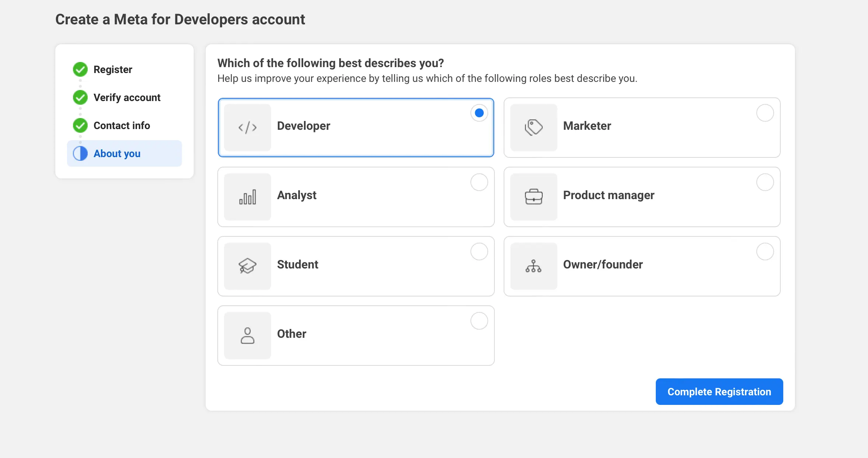Image resolution: width=868 pixels, height=458 pixels.
Task: Deselect the Developer radio button
Action: [479, 113]
